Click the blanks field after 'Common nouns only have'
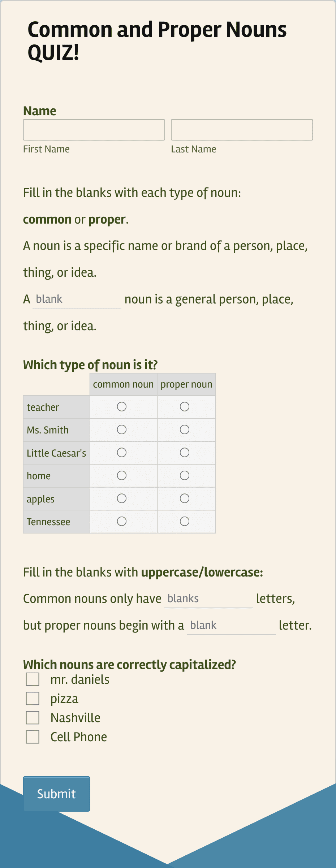Image resolution: width=336 pixels, height=868 pixels. point(208,599)
